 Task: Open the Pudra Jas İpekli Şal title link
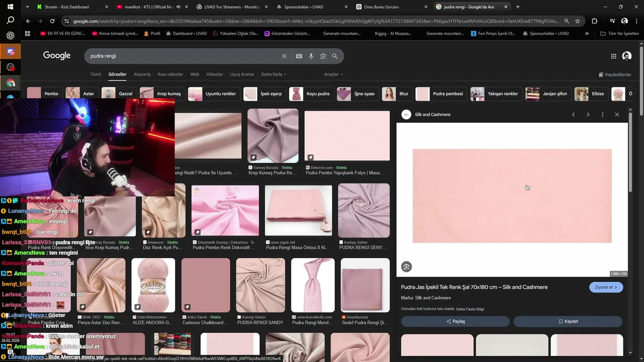[474, 287]
